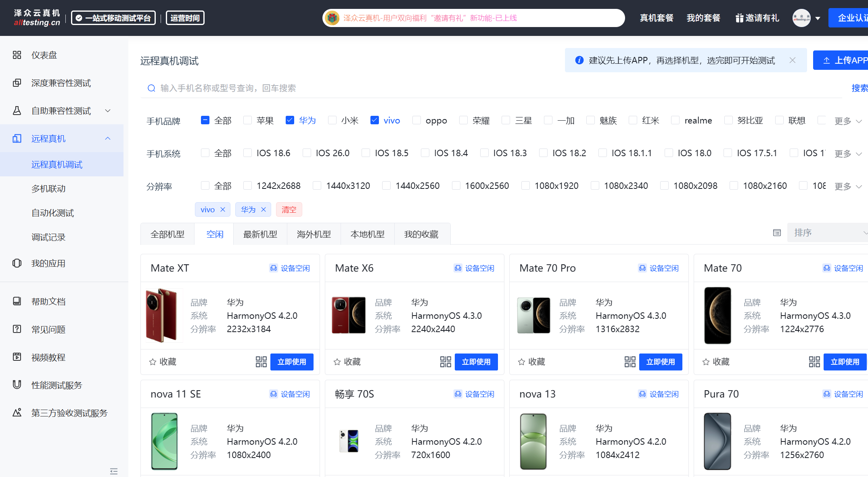
Task: Click the collapse sidebar icon at bottom
Action: click(x=114, y=471)
